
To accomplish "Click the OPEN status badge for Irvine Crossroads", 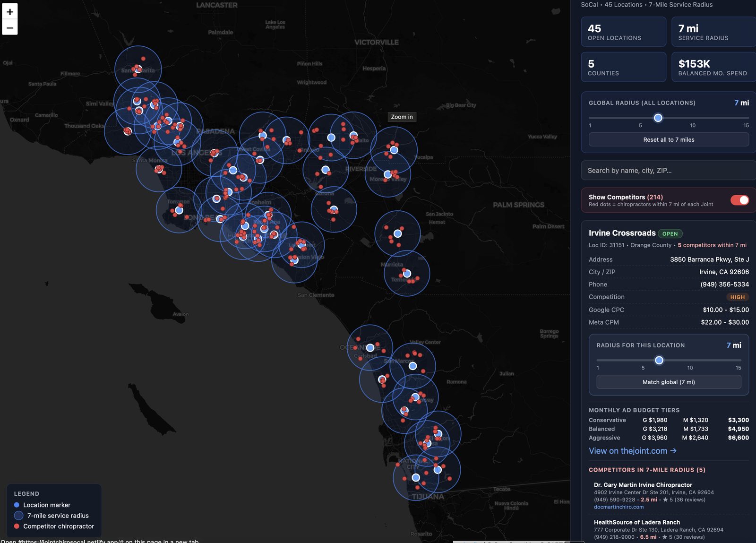I will [x=670, y=233].
